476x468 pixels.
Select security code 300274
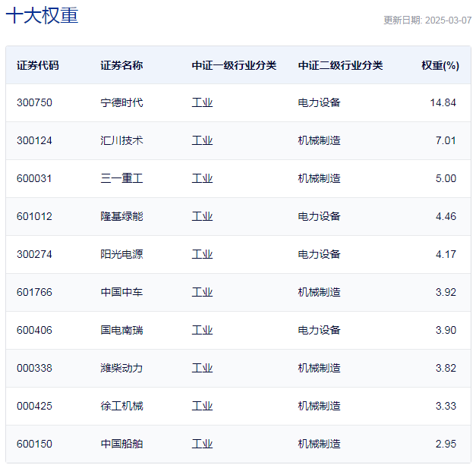[34, 254]
